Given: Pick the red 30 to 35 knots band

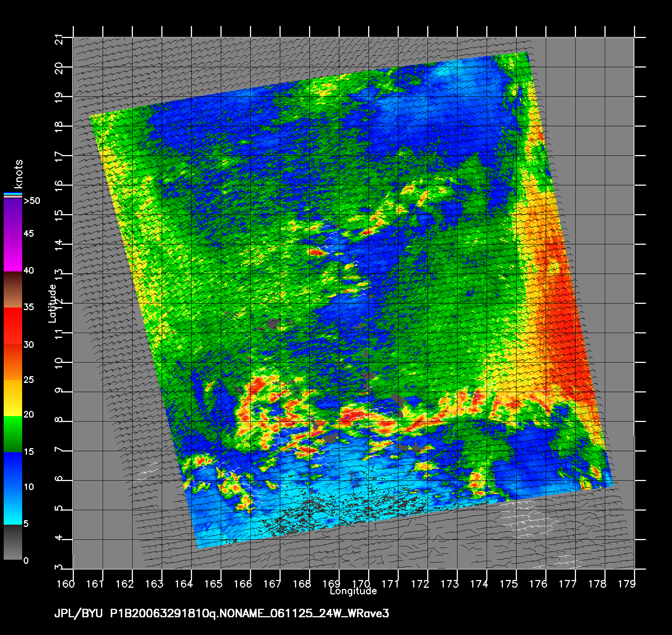Looking at the screenshot, I should 13,326.
